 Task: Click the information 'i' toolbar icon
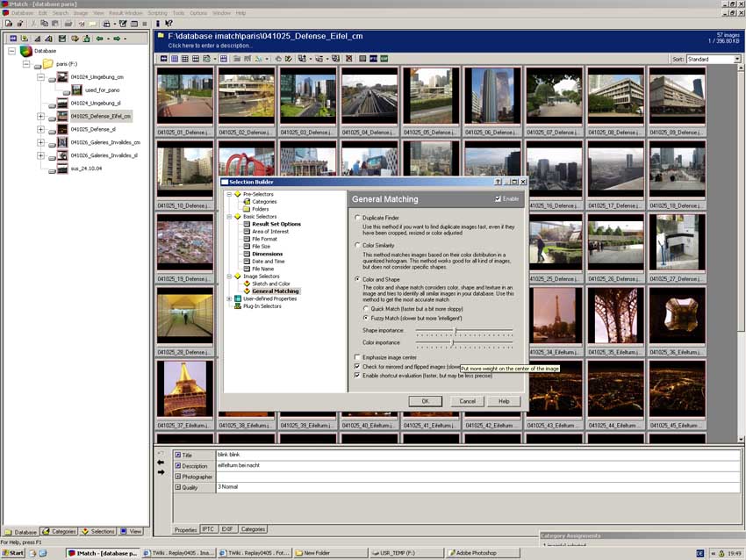(x=158, y=24)
